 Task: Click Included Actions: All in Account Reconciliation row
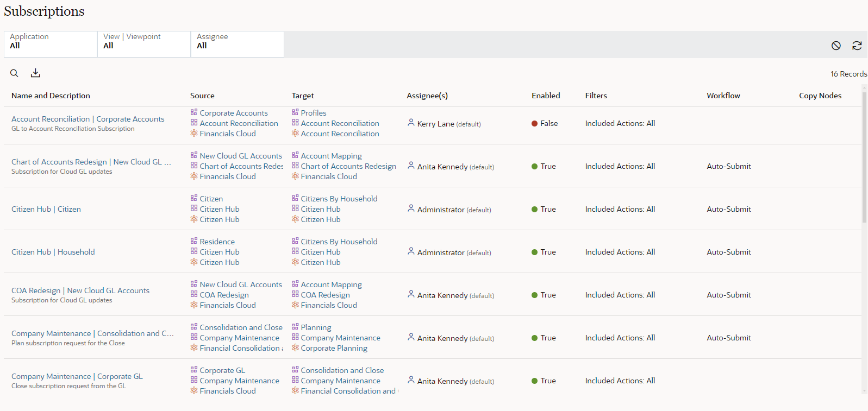[620, 123]
